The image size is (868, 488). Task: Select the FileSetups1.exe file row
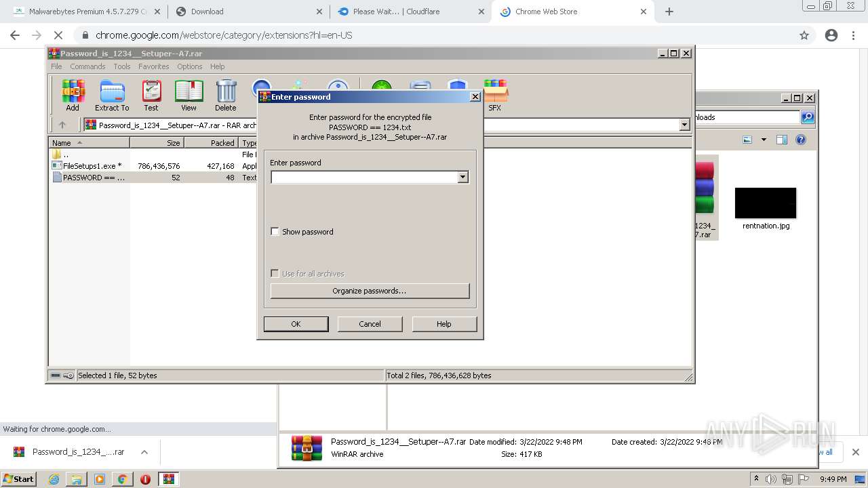pos(153,165)
